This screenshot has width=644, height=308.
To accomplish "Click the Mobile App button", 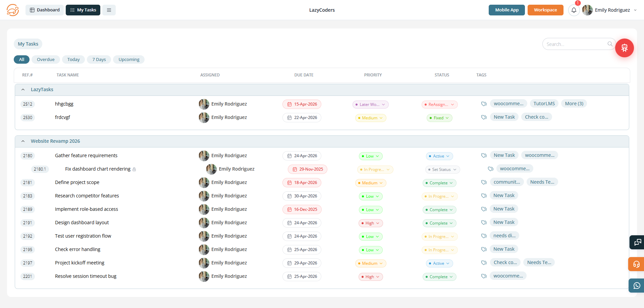I will point(506,10).
